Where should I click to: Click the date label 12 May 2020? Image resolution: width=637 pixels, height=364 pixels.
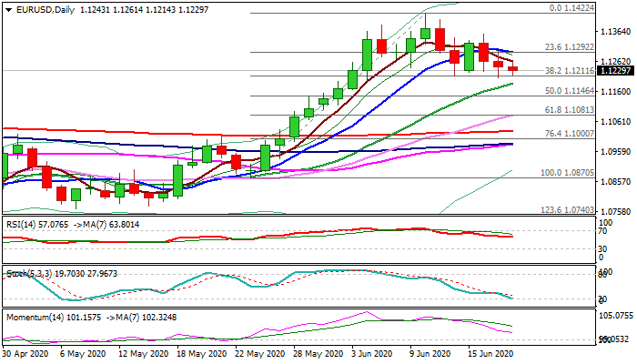point(143,354)
